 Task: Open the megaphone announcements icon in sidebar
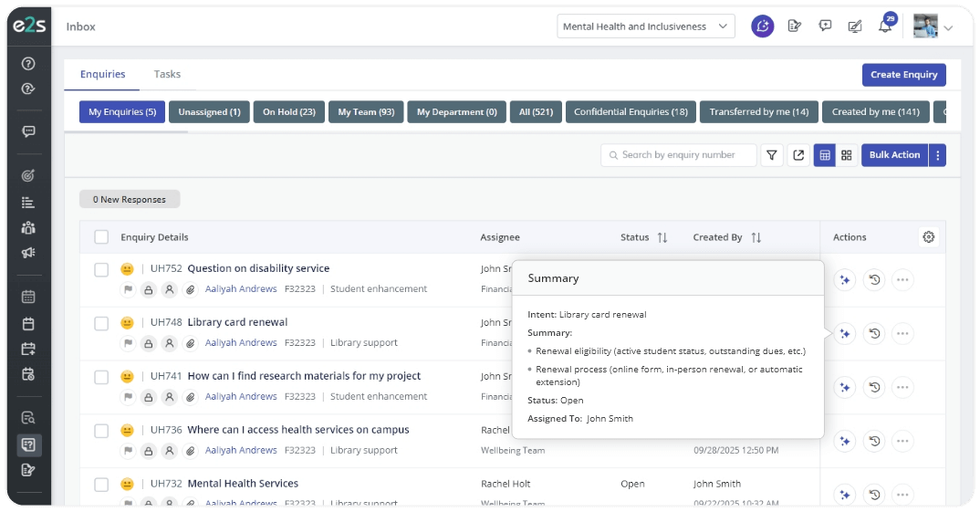28,253
